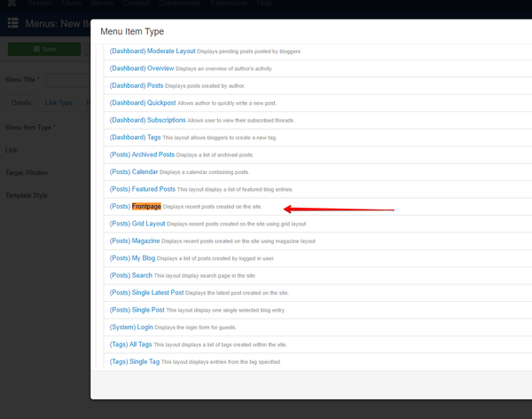The height and width of the screenshot is (419, 532).
Task: Open the Extensions menu
Action: click(x=229, y=3)
